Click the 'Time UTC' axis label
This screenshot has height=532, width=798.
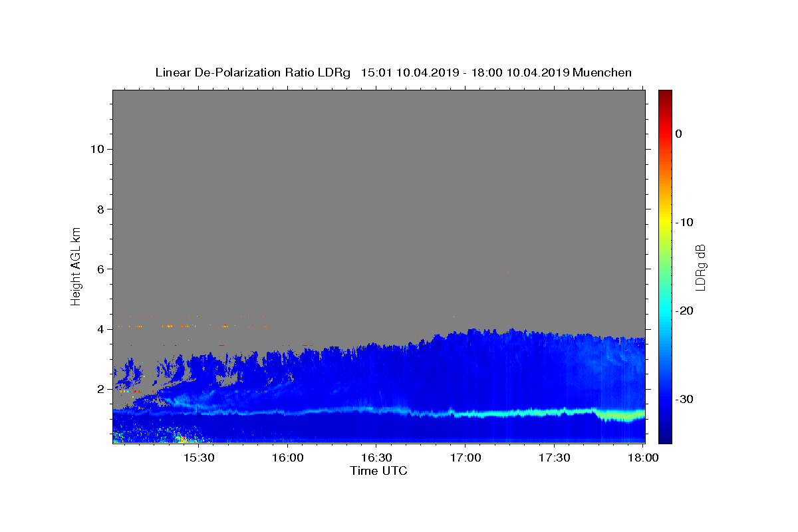(378, 471)
